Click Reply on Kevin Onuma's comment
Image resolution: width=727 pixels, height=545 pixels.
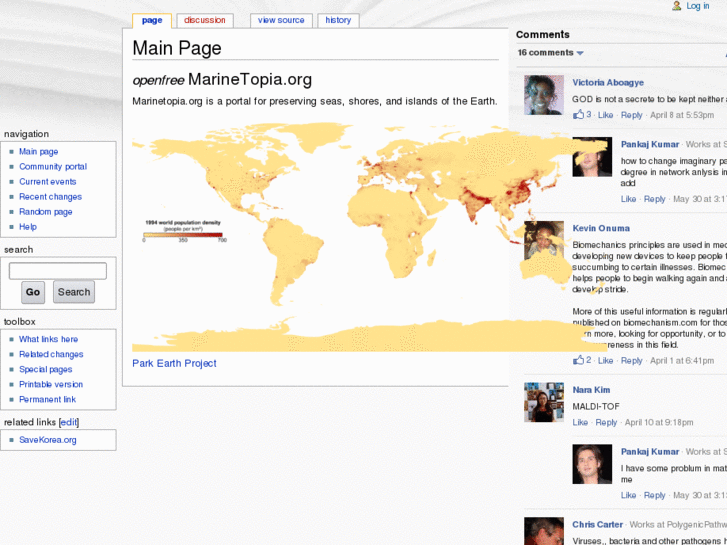631,360
